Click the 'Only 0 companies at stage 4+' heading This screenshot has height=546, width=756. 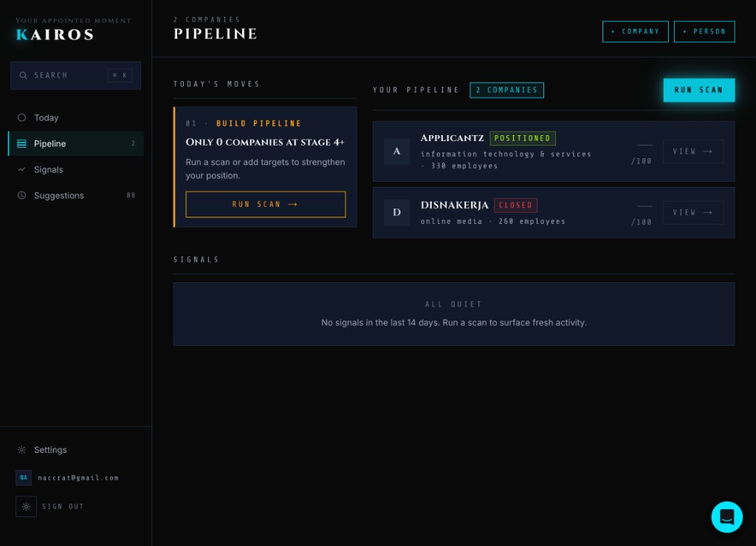265,143
